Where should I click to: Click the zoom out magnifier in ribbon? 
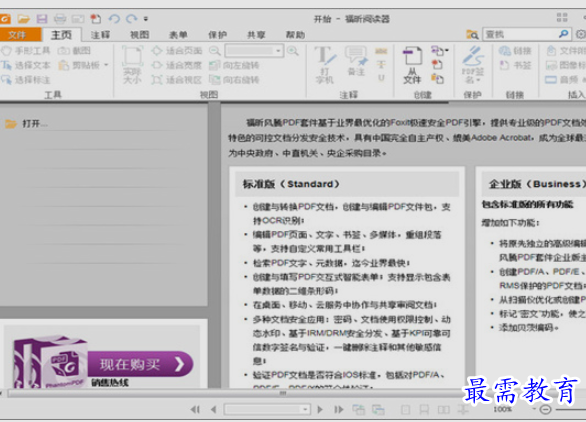[215, 50]
